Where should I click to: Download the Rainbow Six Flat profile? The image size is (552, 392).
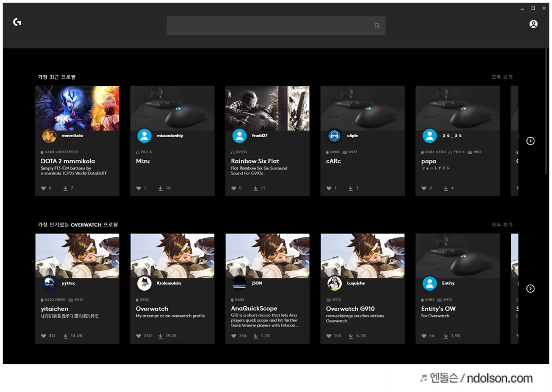256,188
